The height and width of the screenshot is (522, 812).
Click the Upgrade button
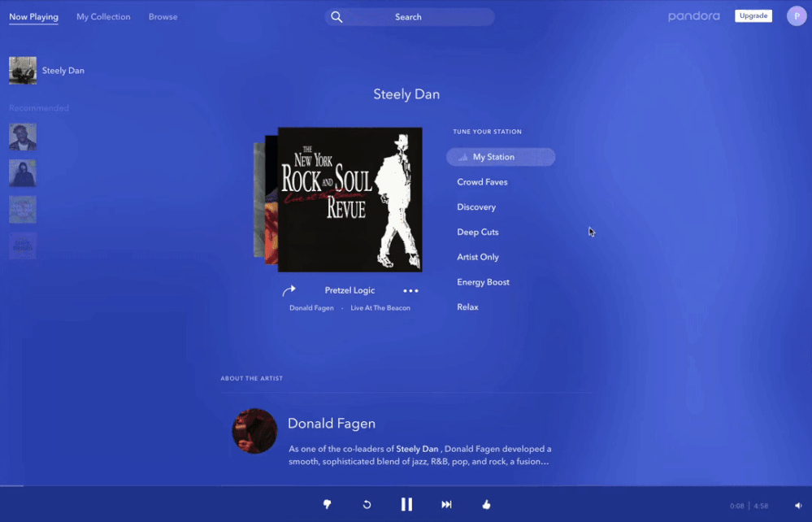pyautogui.click(x=753, y=16)
